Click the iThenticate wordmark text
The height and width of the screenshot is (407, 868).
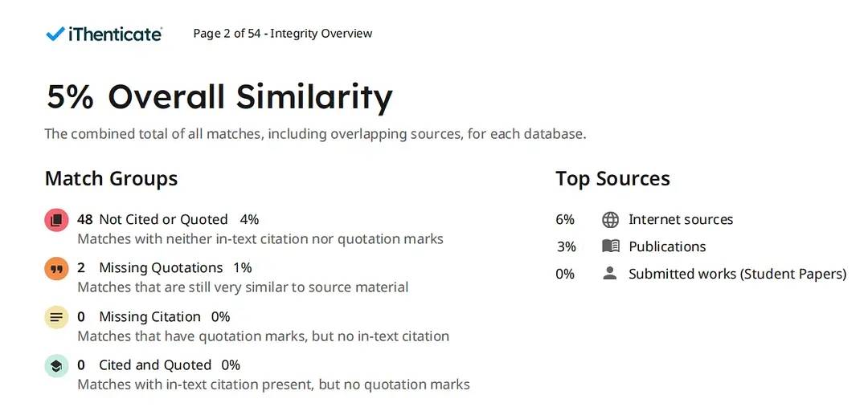coord(115,34)
